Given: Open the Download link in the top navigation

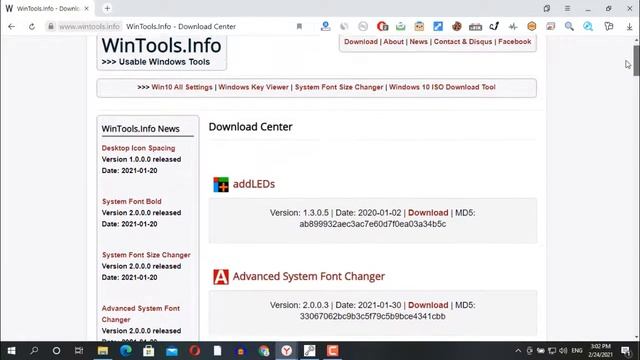Looking at the screenshot, I should 361,42.
